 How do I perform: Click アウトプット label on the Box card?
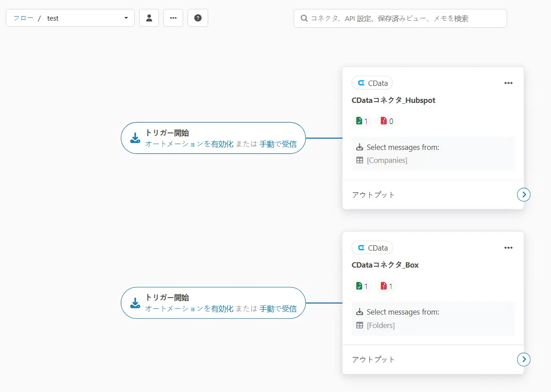click(x=374, y=359)
